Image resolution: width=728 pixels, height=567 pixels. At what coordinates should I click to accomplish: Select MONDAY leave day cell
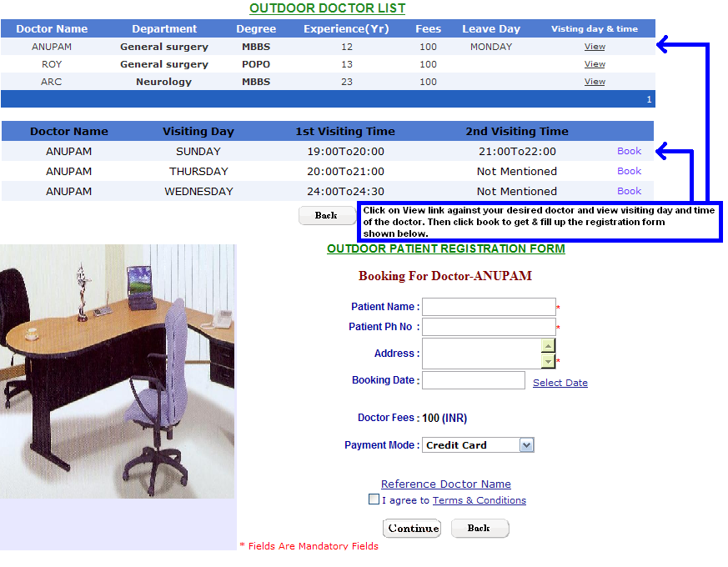pos(491,47)
